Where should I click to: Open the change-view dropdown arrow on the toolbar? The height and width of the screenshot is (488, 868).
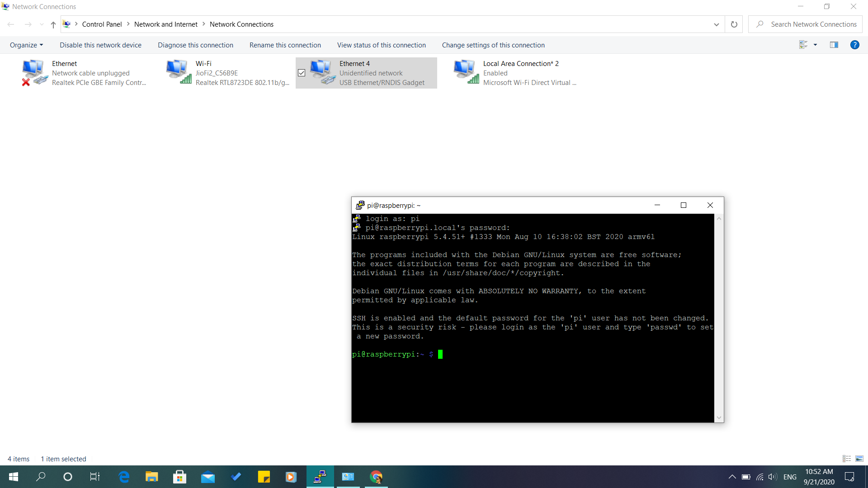[x=815, y=45]
